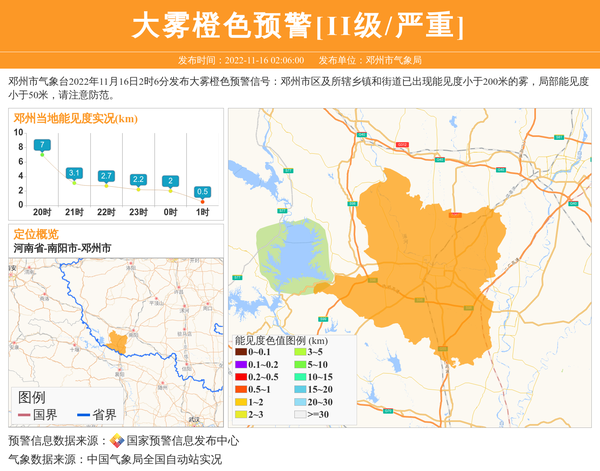Click the 0.5~1 orange-red legend swatch
Viewport: 600px width, 471px height.
pos(241,390)
